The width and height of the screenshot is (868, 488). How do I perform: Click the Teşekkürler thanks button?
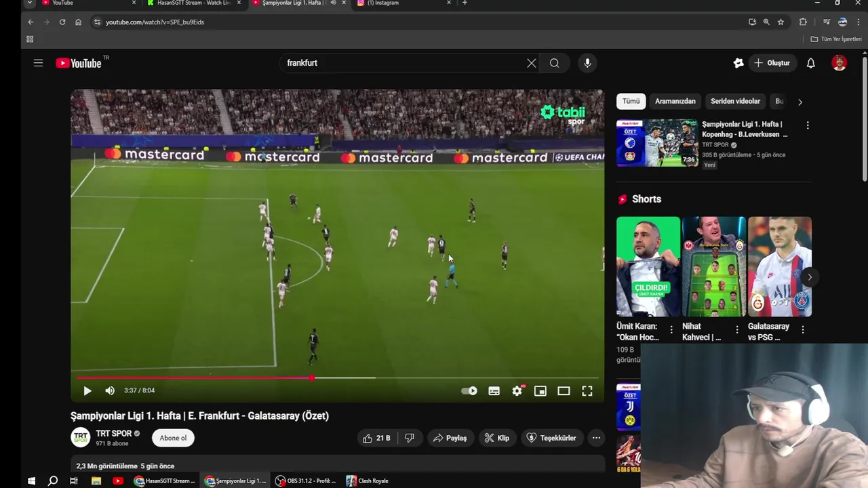[x=551, y=438]
